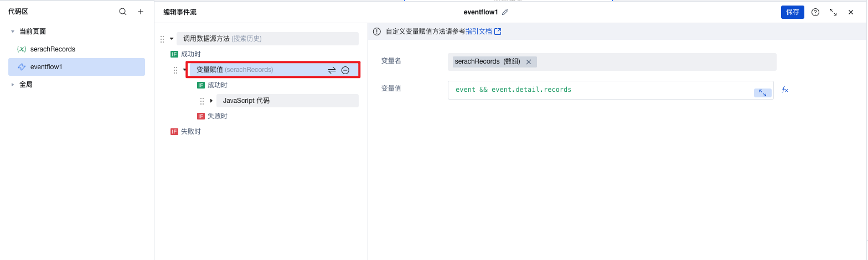
Task: Grab drag handle of 变量赋值 node
Action: point(175,70)
